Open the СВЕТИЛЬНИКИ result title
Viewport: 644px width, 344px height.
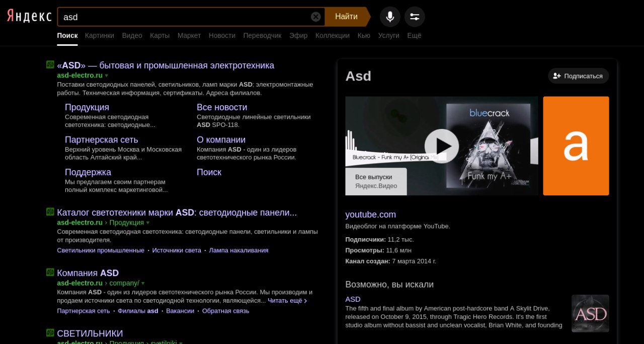click(90, 333)
